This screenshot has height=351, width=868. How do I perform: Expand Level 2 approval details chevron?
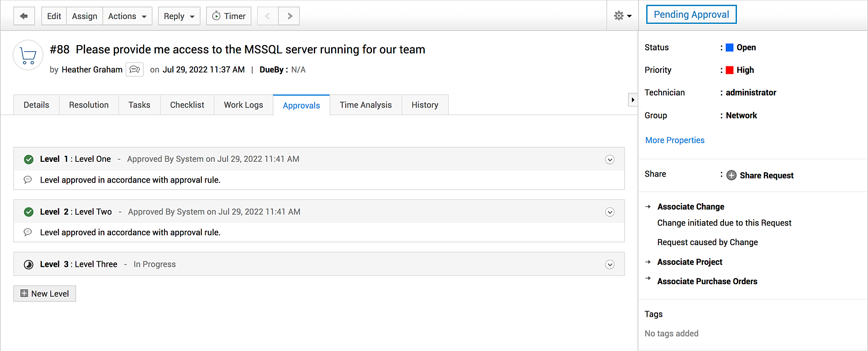610,212
